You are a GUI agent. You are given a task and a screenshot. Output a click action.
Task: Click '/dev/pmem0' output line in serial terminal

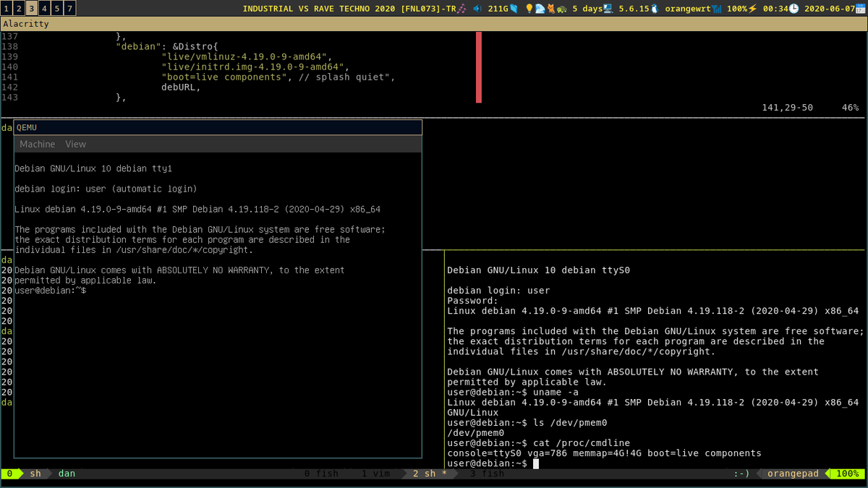click(x=476, y=432)
